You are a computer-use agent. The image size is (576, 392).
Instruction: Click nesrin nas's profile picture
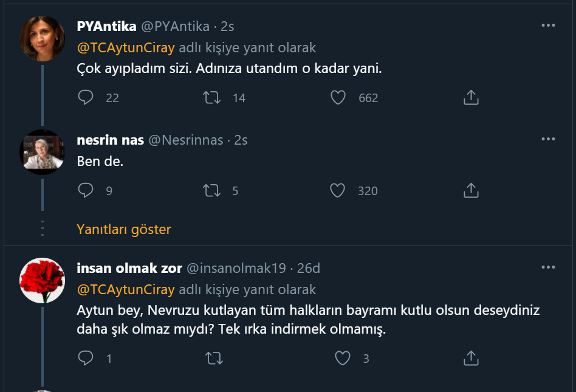[42, 153]
